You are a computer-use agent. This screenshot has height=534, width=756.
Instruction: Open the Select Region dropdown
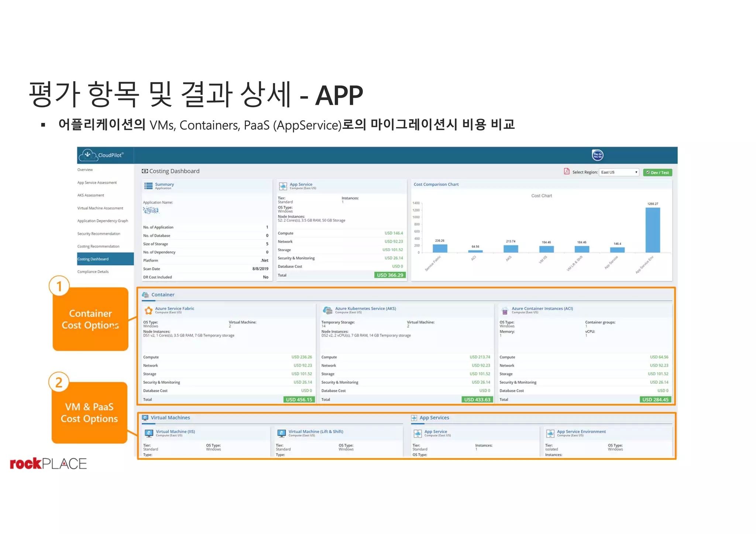click(619, 172)
